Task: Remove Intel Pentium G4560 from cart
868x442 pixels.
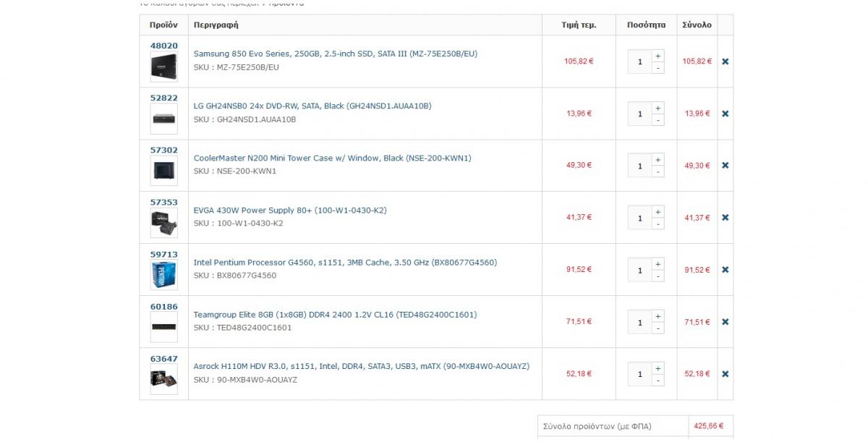Action: pos(725,270)
